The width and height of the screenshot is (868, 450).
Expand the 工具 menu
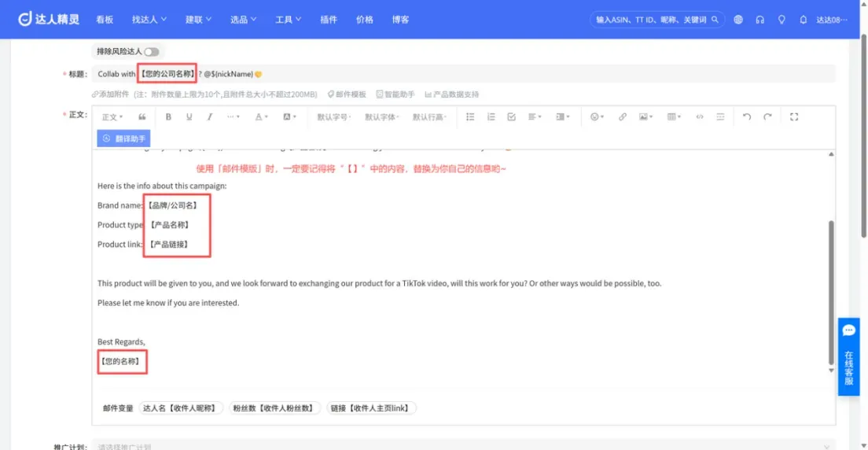tap(289, 20)
